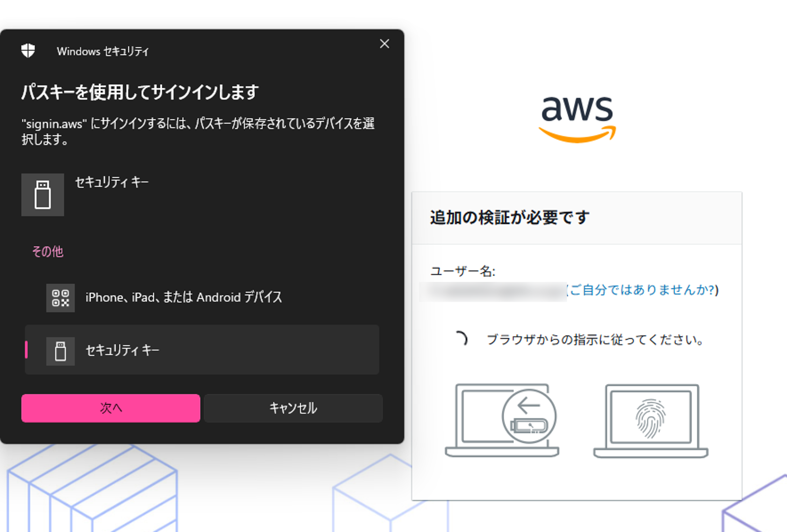Click the AWS logo
Screen dimensions: 787x532
pos(577,119)
